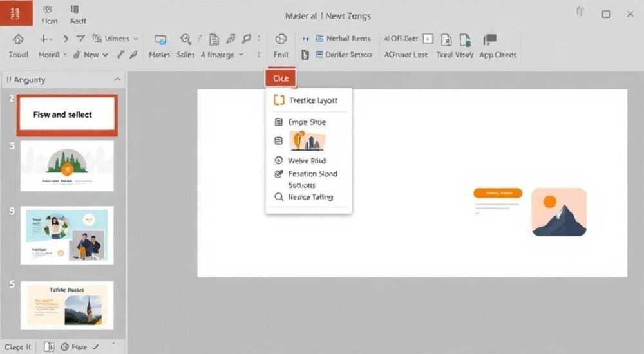Click the music note icon in ribbon

coord(231,39)
